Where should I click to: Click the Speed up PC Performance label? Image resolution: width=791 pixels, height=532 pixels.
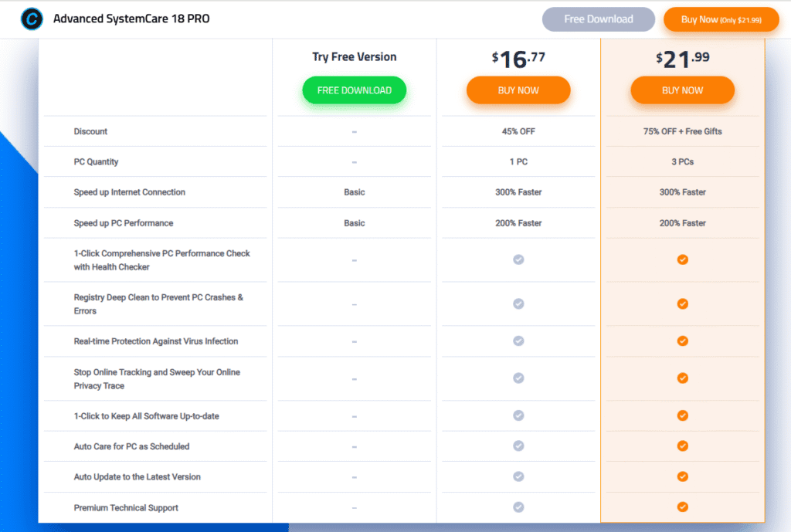[x=124, y=223]
